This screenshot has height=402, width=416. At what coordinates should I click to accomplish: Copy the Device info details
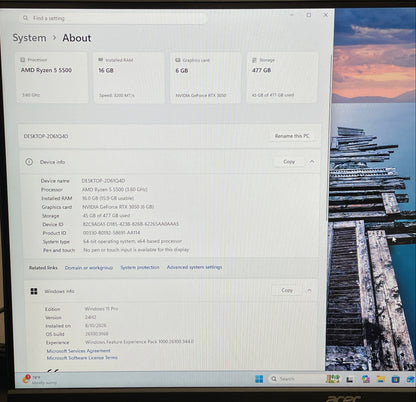pos(289,161)
